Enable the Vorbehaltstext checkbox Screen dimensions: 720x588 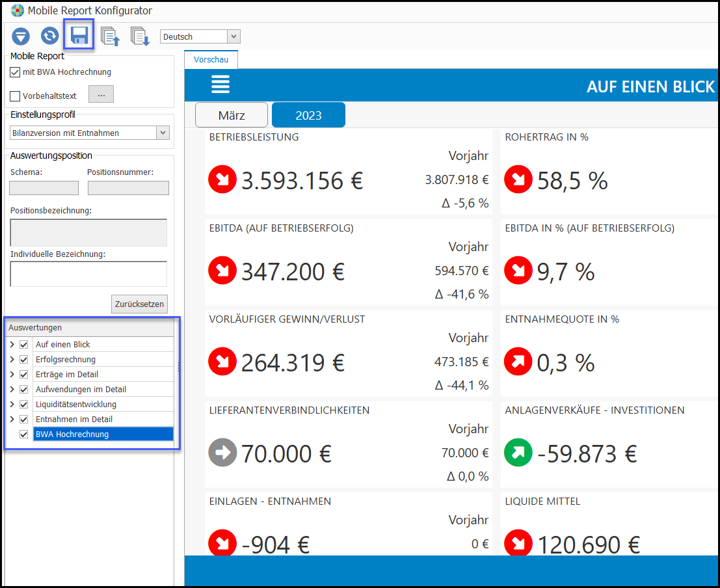pos(16,96)
